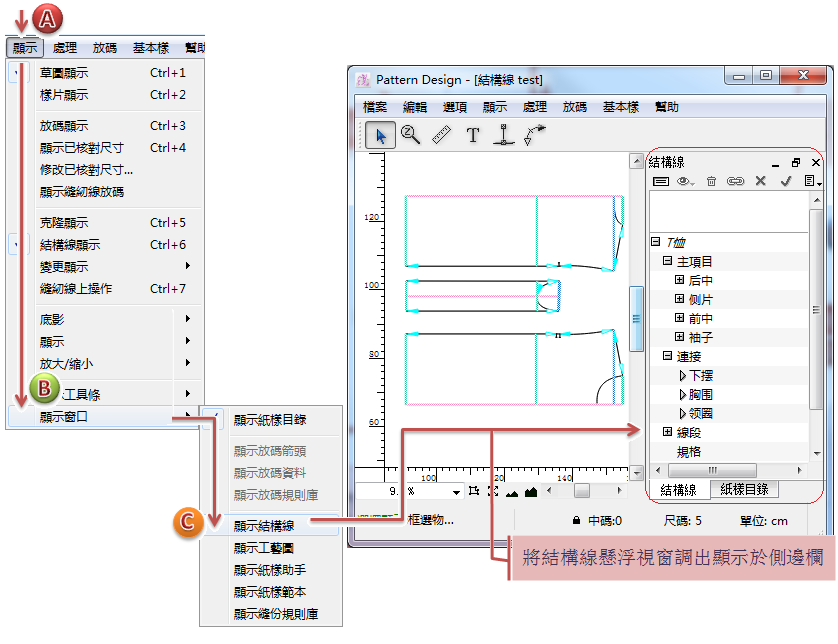This screenshot has height=644, width=838.
Task: Click the X cancel icon in 結構線 toolbar
Action: click(x=760, y=181)
